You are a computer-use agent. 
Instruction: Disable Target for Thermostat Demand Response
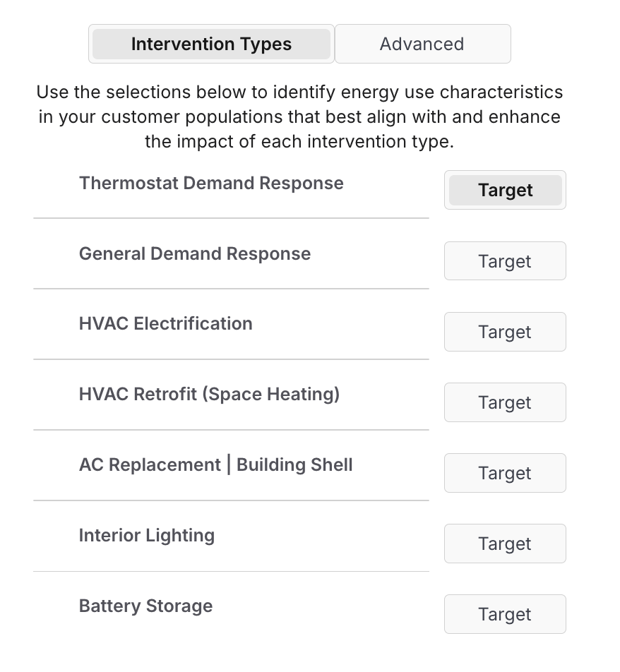click(505, 190)
